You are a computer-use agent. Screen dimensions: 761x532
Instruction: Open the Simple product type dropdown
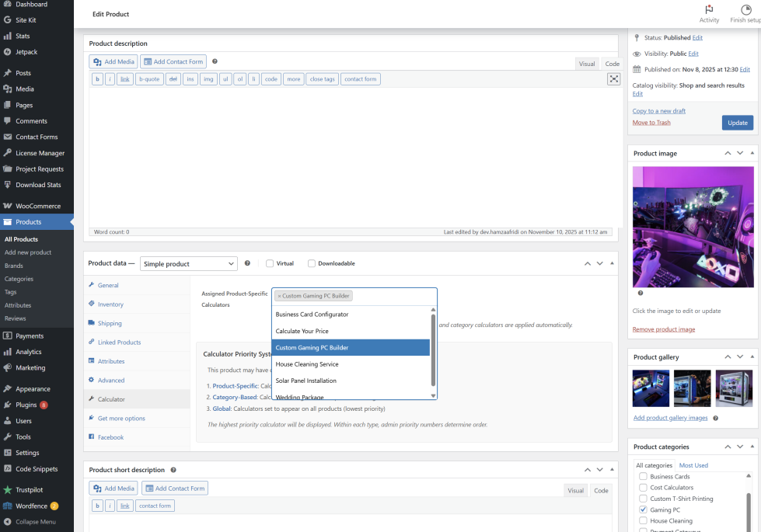[188, 264]
